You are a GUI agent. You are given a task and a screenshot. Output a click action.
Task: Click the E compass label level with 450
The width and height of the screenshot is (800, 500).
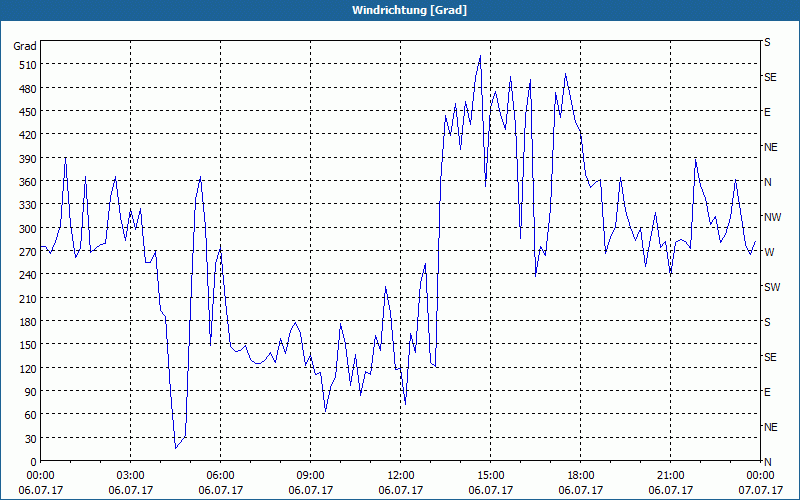[x=767, y=112]
